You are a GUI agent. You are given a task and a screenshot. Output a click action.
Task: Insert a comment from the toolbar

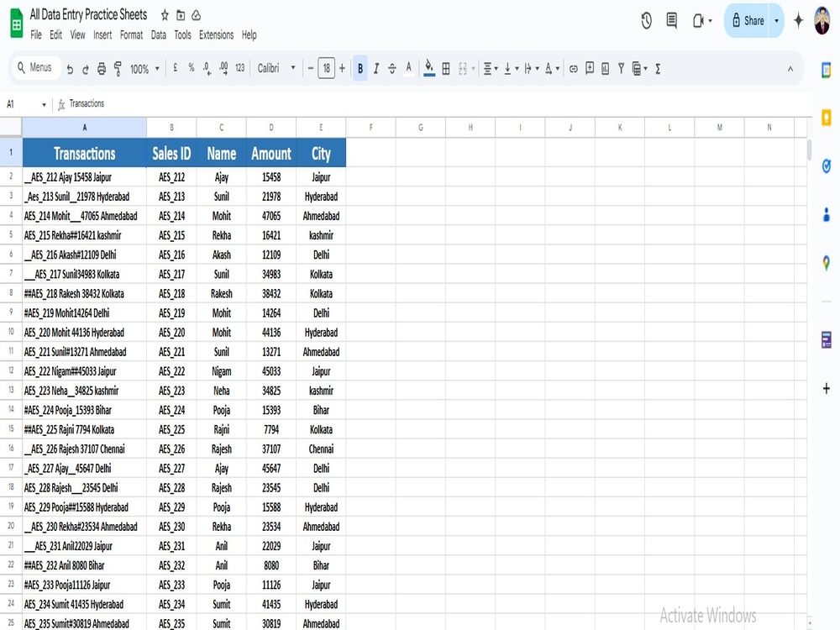[x=590, y=68]
